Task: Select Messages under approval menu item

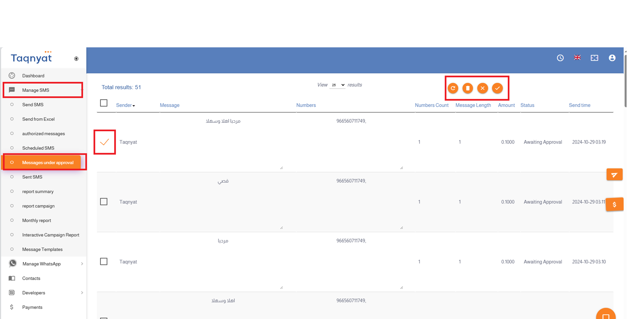Action: 41,162
